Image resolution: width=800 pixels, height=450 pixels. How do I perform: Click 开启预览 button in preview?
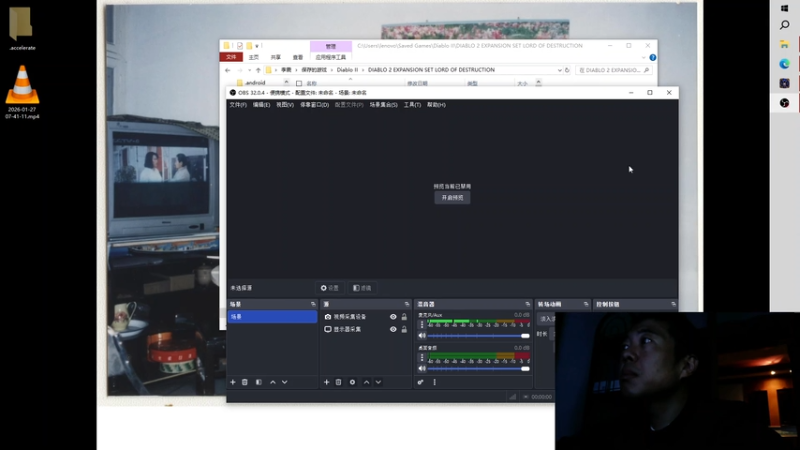tap(453, 197)
